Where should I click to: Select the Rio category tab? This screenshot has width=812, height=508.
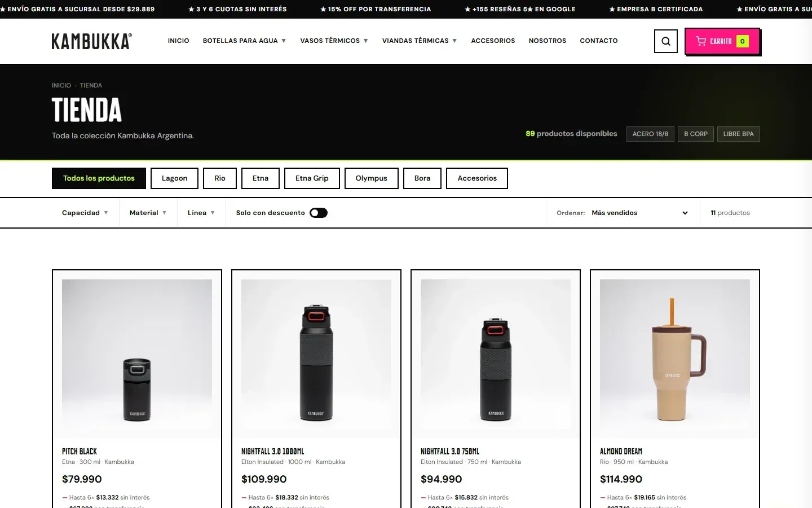coord(220,178)
